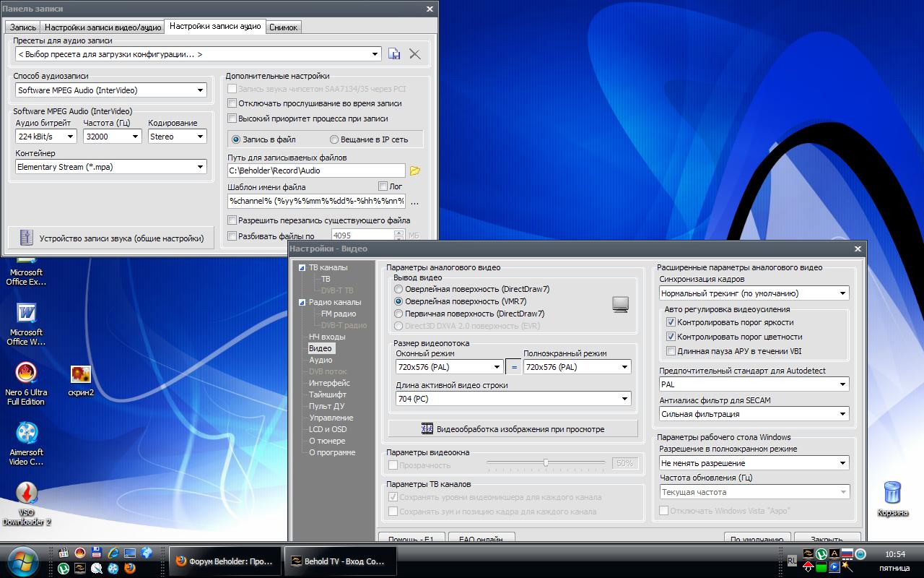Viewport: 924px width, 578px height.
Task: Open the sound recording device general settings
Action: [111, 238]
